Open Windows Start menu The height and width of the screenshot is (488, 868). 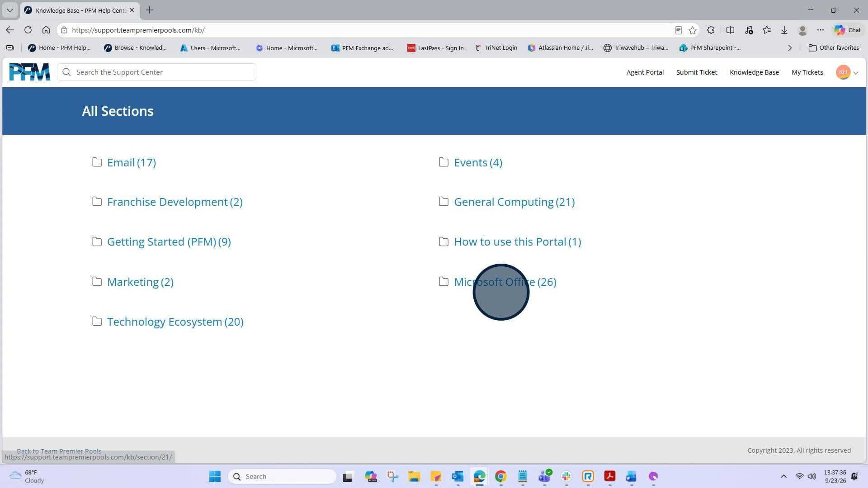coord(215,476)
